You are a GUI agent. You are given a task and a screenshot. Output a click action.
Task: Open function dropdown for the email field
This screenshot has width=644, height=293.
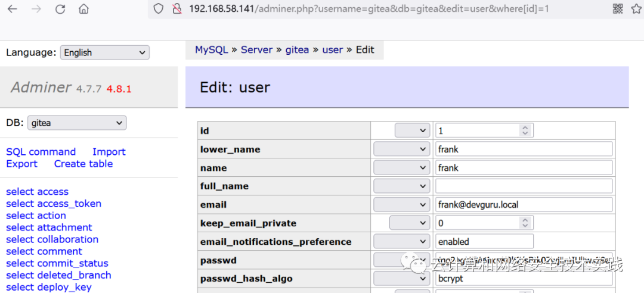pyautogui.click(x=402, y=204)
